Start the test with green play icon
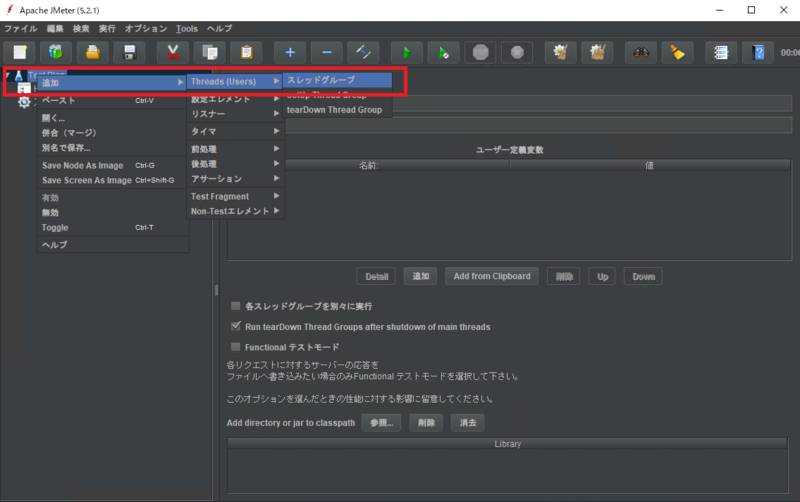Viewport: 800px width, 502px height. (407, 53)
